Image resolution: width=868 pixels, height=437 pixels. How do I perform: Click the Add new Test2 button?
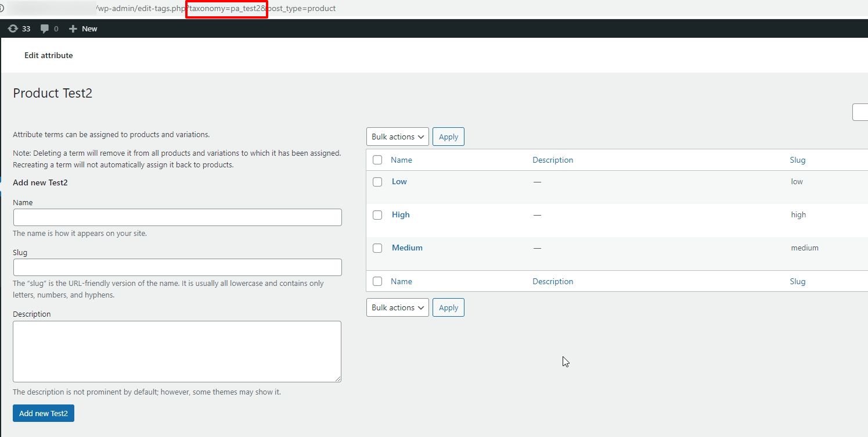tap(44, 413)
